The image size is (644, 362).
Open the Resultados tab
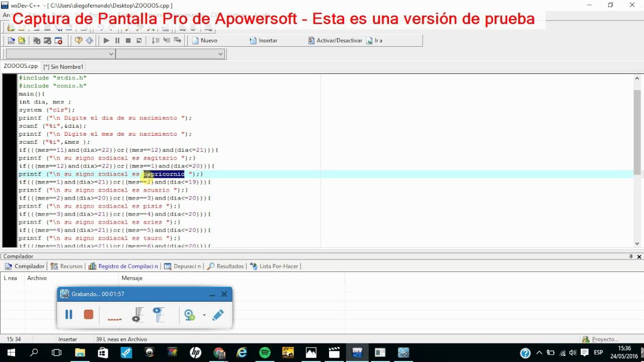pos(225,266)
